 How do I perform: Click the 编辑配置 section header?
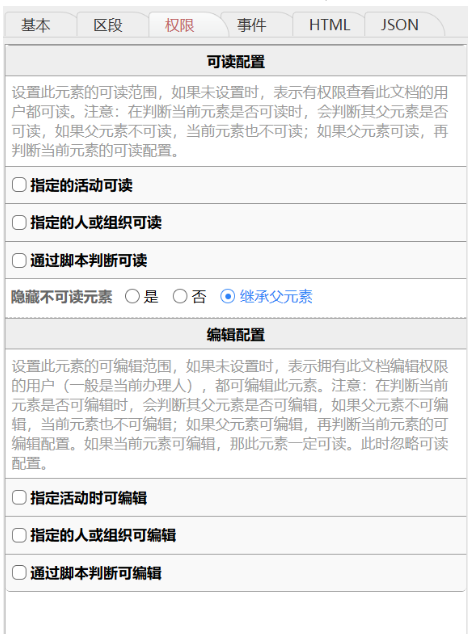[236, 335]
